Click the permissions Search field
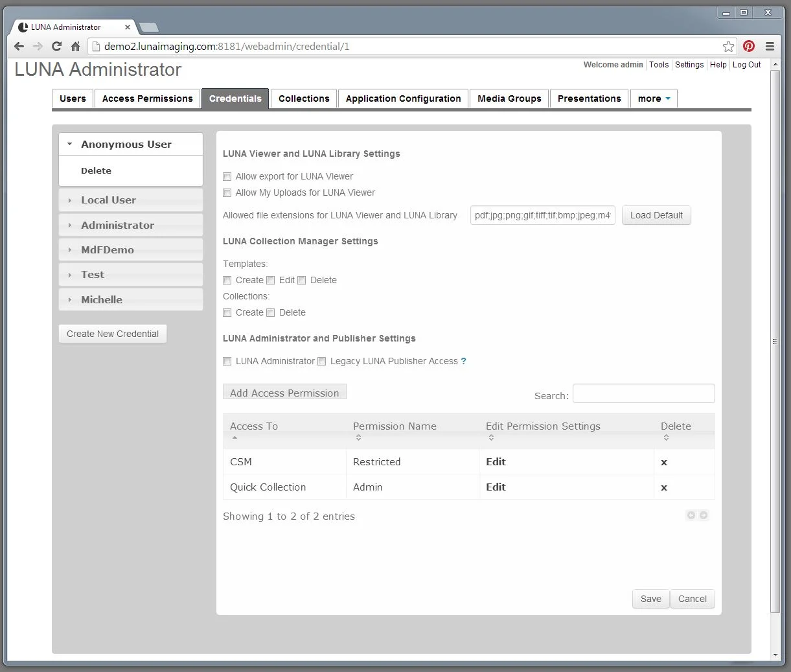This screenshot has width=791, height=672. click(x=644, y=393)
